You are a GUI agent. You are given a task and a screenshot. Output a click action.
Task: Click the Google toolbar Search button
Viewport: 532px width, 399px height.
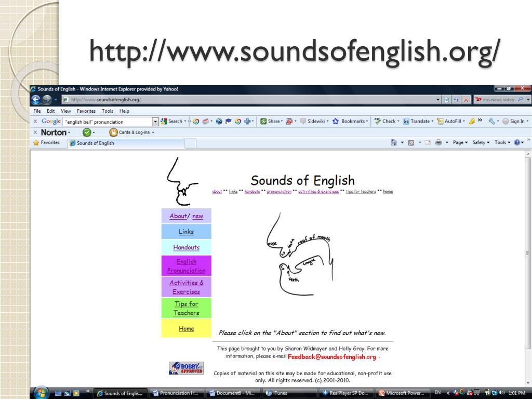point(172,121)
